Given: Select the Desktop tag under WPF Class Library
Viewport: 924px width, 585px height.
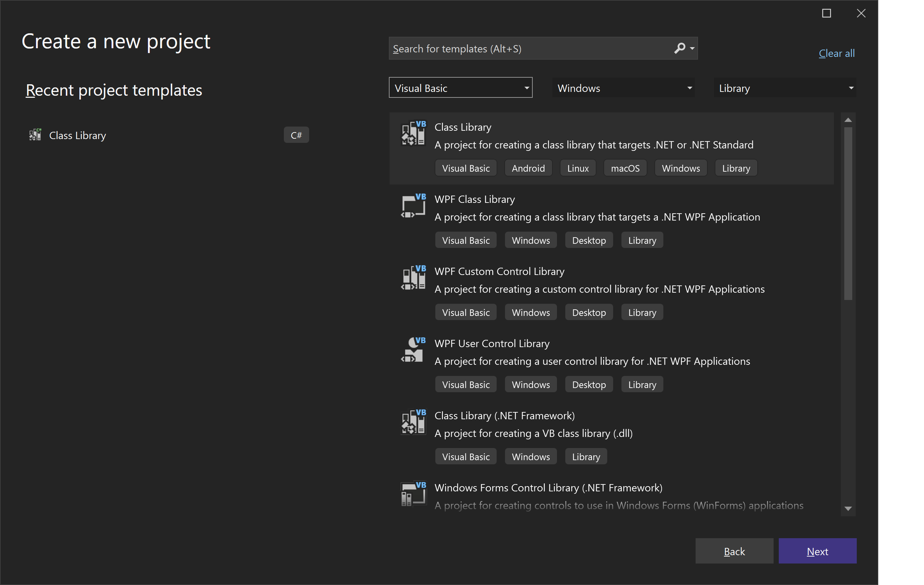Looking at the screenshot, I should pyautogui.click(x=589, y=240).
